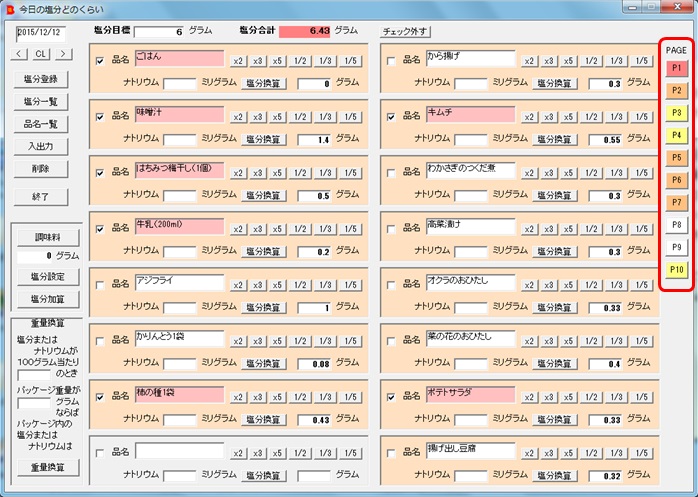Click x5 for オクラのおひたし
Viewport: 698px width, 497px height.
coord(568,285)
